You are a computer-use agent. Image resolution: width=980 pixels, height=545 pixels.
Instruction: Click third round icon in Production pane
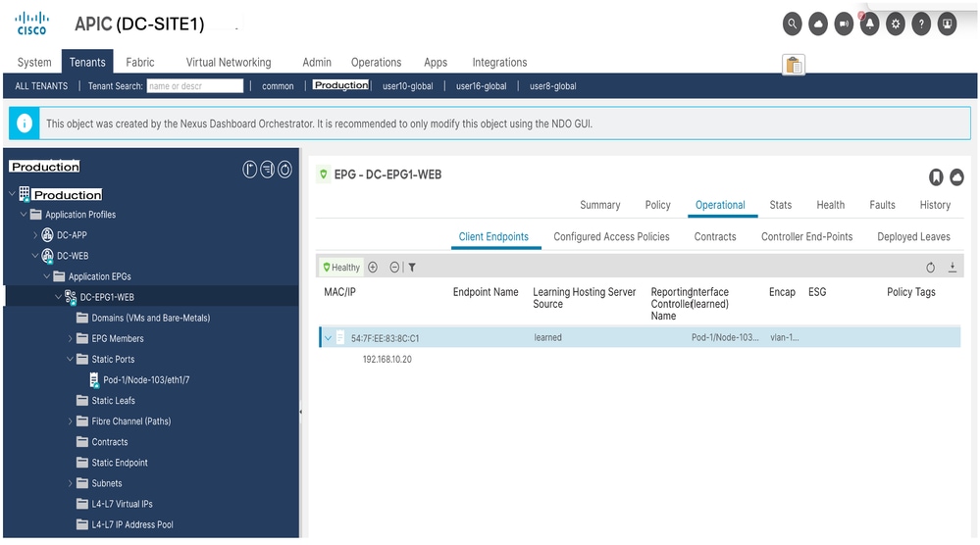(x=284, y=170)
